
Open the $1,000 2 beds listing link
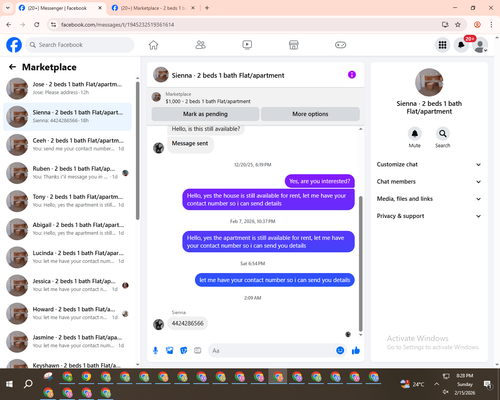[208, 101]
